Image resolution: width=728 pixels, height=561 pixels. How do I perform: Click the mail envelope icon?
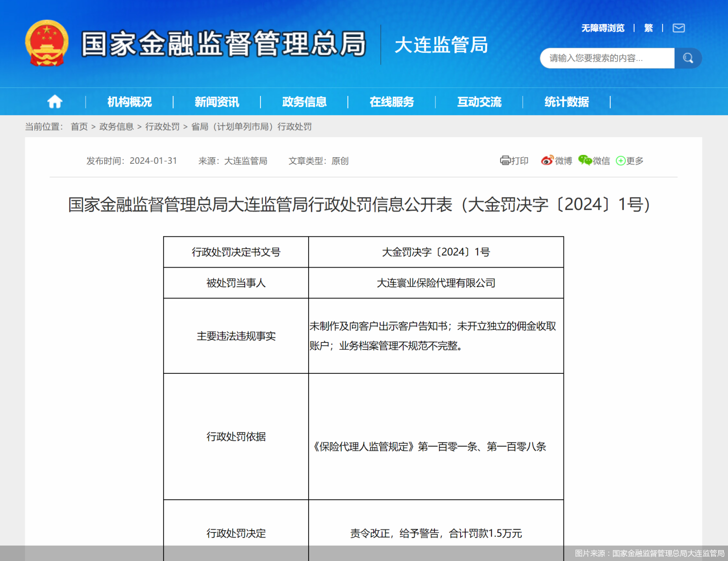678,28
